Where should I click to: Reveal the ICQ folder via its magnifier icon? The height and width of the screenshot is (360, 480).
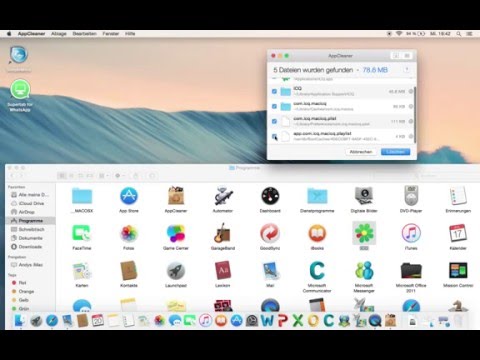[x=411, y=91]
